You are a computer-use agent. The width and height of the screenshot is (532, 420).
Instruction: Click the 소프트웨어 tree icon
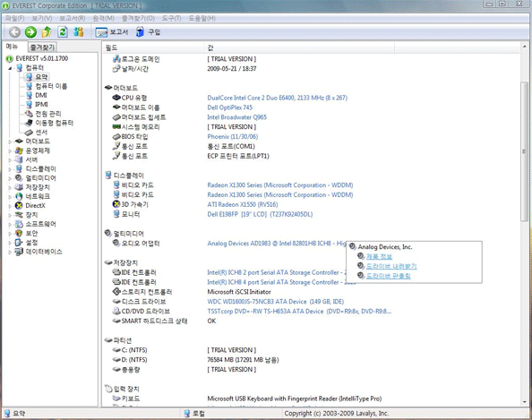point(19,224)
